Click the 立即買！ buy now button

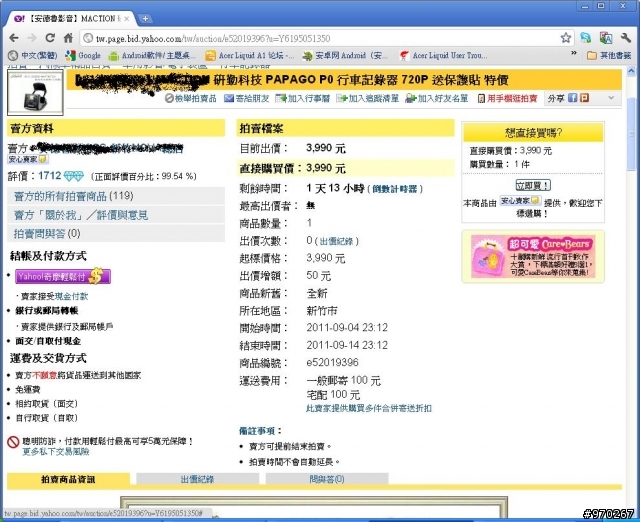pos(533,185)
